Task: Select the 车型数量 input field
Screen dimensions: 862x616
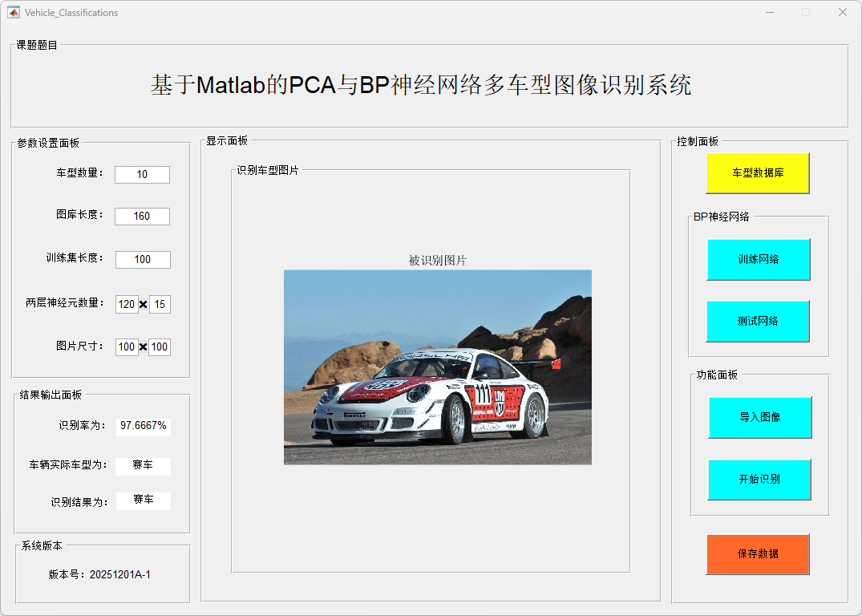Action: click(142, 175)
